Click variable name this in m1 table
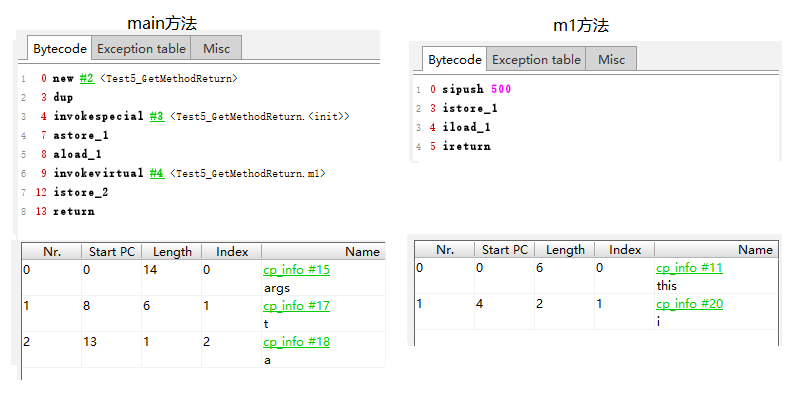This screenshot has width=797, height=394. click(667, 286)
